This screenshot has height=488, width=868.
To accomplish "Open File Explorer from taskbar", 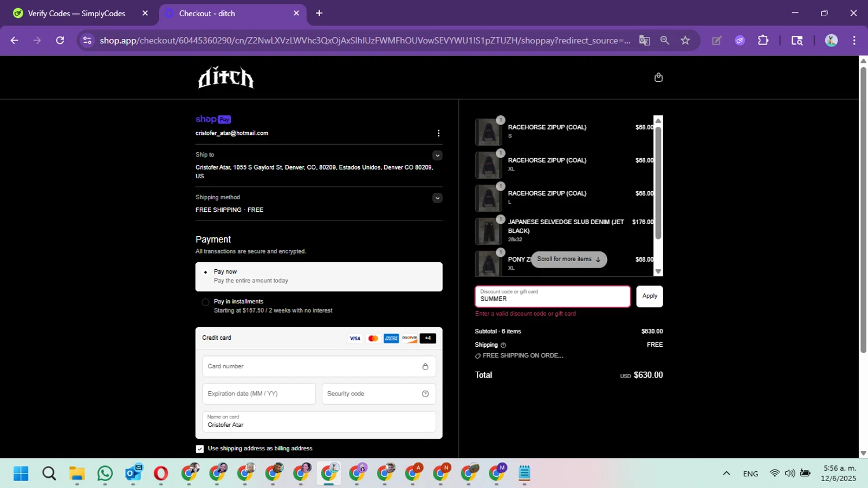I will click(77, 474).
